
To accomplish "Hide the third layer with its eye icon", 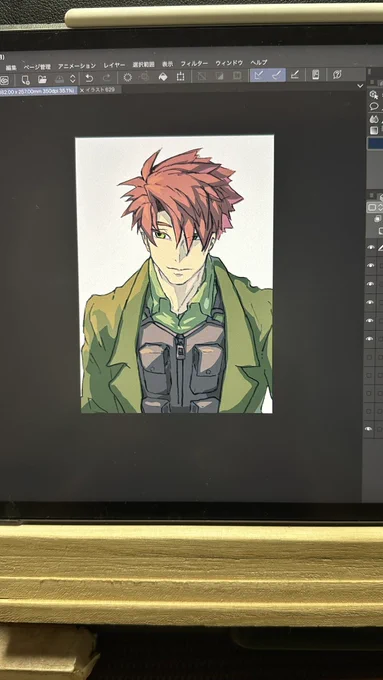I will pos(370,284).
